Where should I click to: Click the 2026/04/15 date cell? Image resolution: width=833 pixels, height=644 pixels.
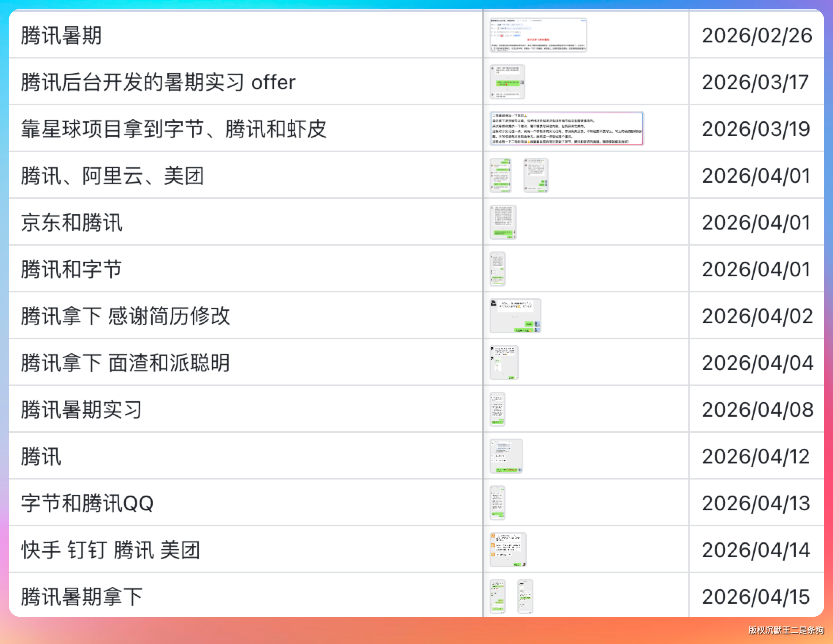click(x=756, y=596)
